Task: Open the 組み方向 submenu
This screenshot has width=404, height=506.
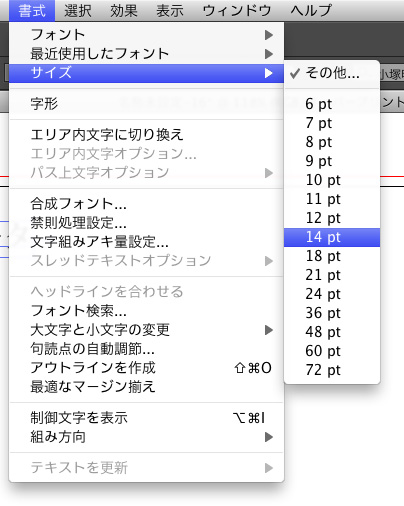Action: [146, 437]
